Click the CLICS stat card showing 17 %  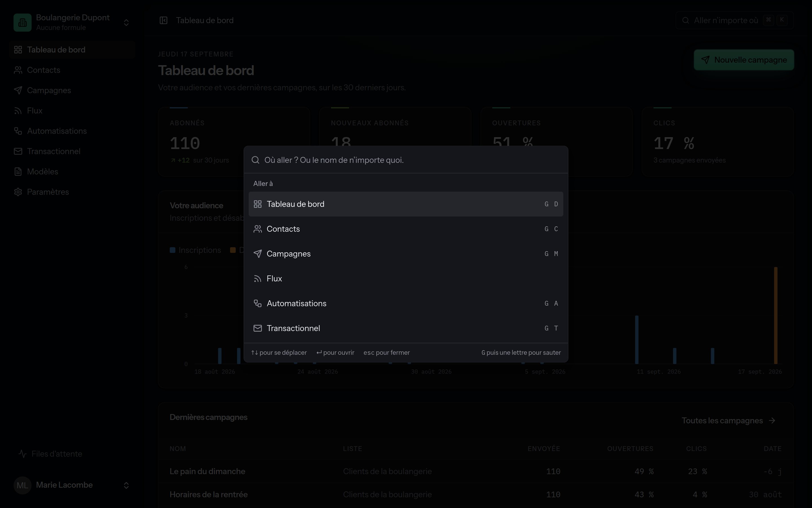coord(717,141)
